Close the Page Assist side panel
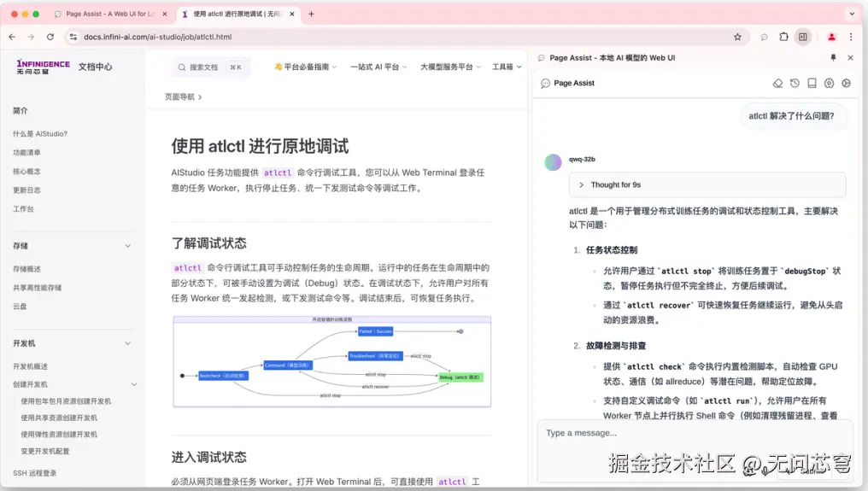 tap(850, 57)
